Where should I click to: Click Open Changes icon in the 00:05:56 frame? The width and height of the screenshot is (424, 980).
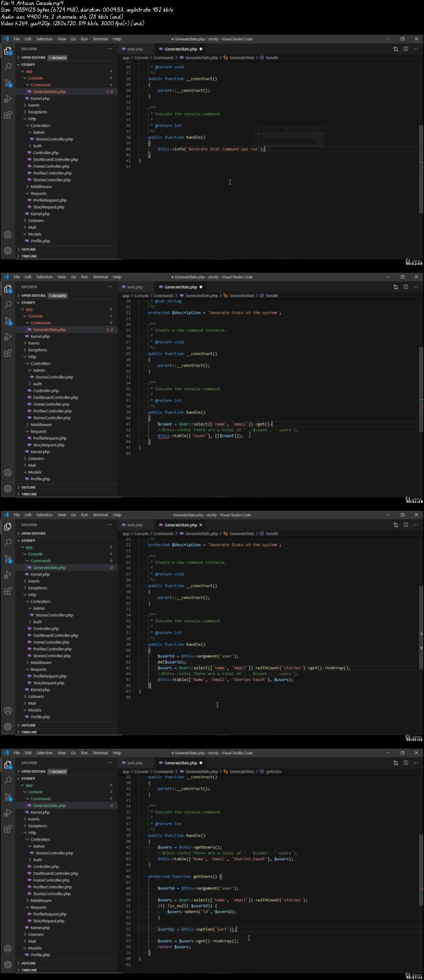[395, 525]
